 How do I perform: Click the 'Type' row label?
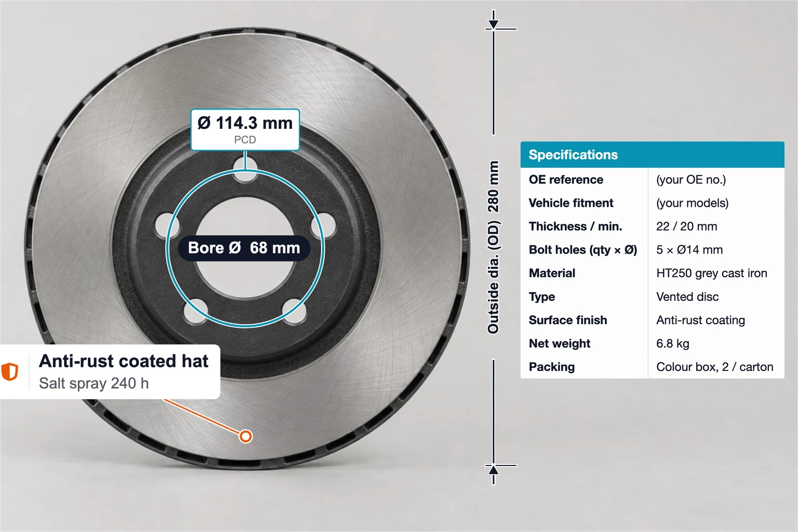pyautogui.click(x=542, y=297)
